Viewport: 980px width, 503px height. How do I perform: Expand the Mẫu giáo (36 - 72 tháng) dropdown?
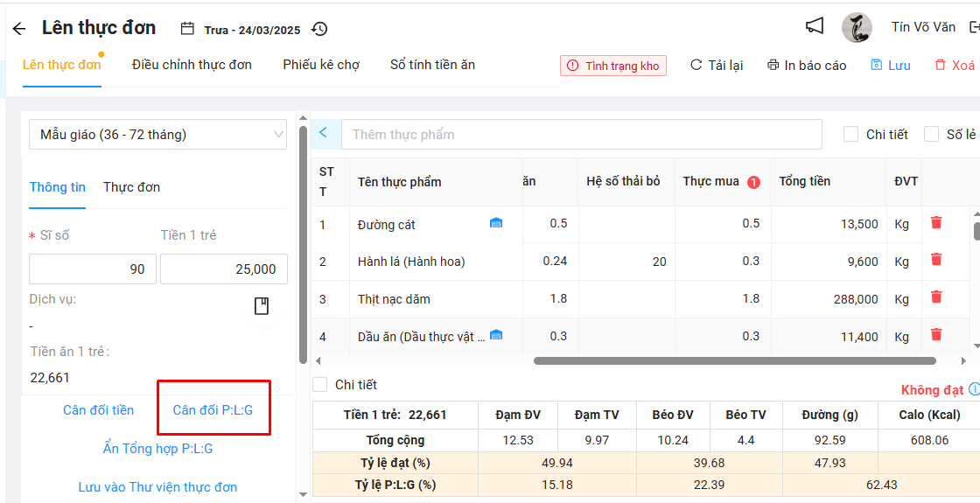(158, 135)
